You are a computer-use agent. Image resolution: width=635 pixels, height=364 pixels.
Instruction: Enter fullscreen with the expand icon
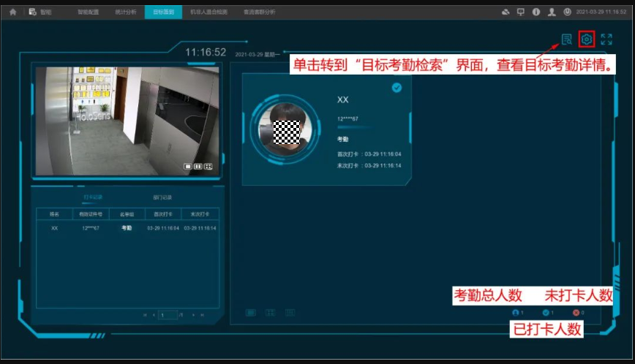[x=606, y=39]
